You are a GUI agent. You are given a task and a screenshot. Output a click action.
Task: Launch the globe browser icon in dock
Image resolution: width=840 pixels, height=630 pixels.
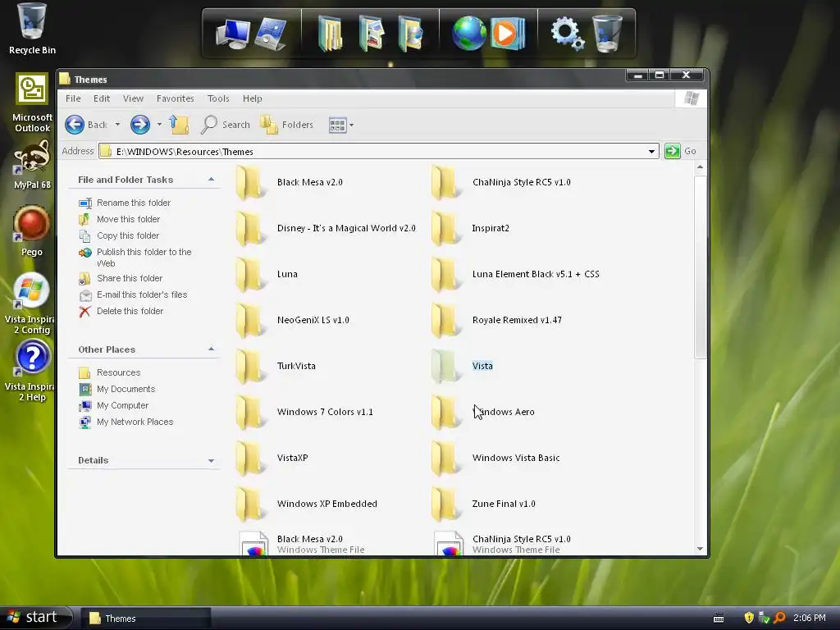(468, 33)
